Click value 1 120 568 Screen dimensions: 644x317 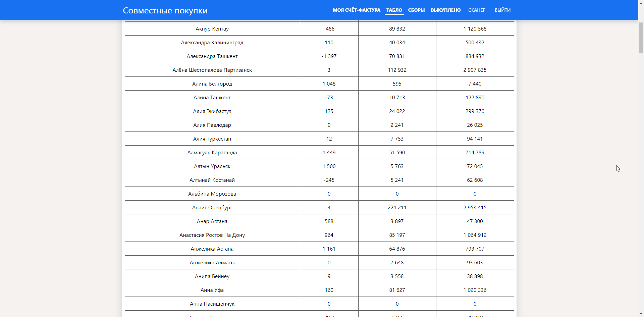(x=475, y=29)
